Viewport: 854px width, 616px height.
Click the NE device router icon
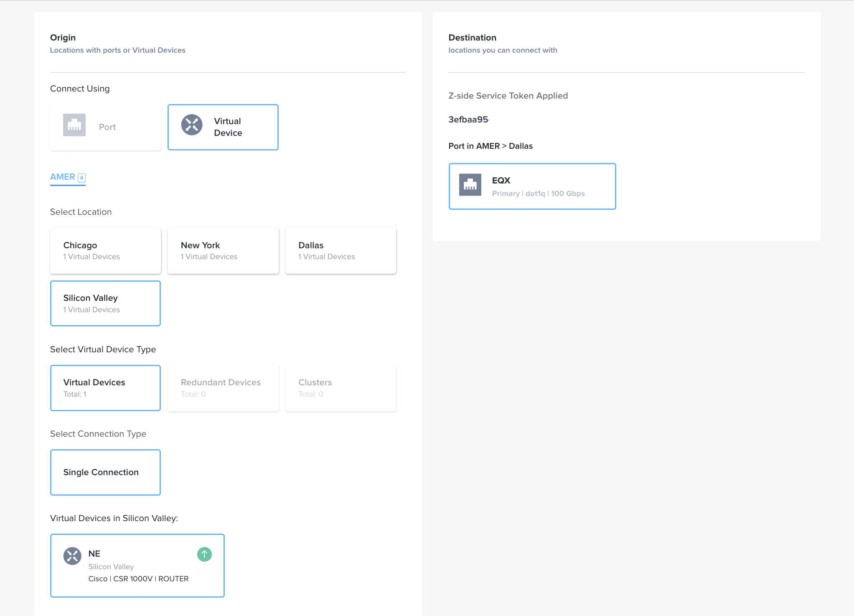pyautogui.click(x=72, y=556)
